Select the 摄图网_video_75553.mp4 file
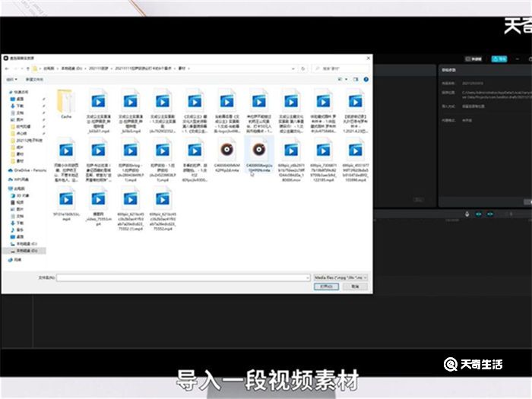 click(98, 207)
